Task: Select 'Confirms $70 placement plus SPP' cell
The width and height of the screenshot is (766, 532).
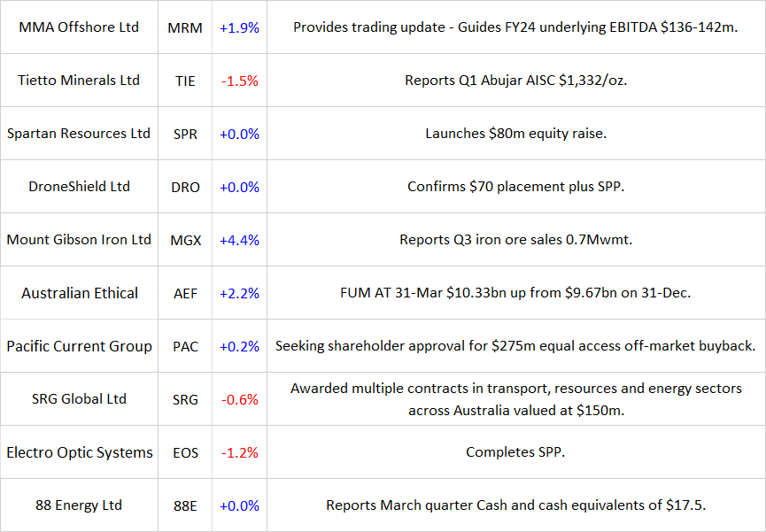Action: tap(515, 187)
